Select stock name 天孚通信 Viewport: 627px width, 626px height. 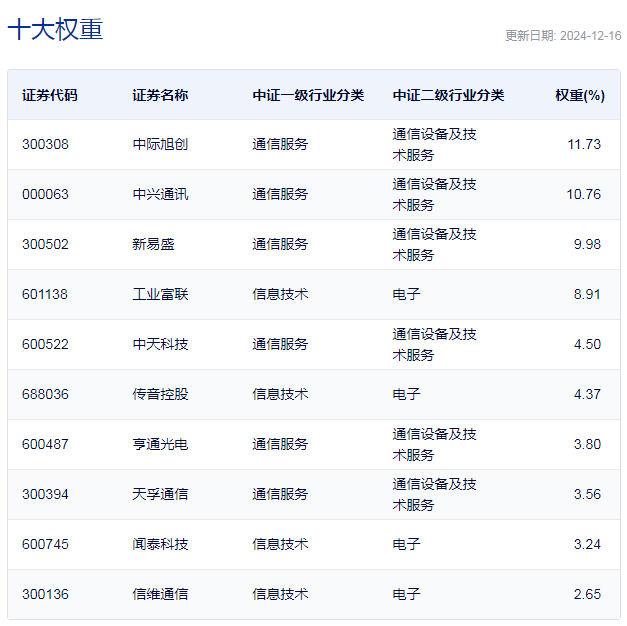click(160, 494)
